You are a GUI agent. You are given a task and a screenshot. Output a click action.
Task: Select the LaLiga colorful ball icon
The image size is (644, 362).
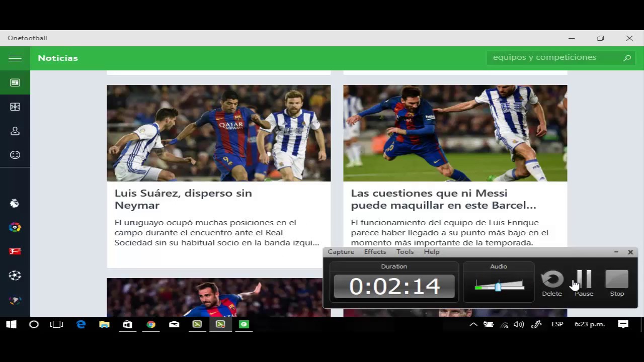click(15, 227)
